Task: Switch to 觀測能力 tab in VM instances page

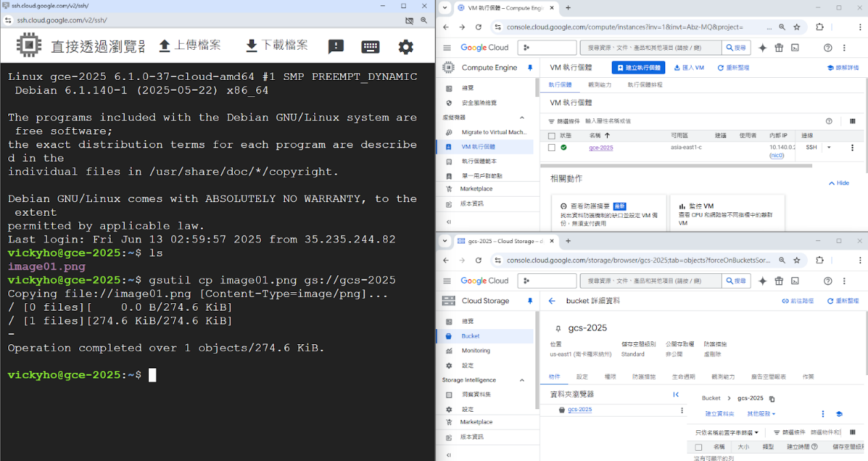Action: click(600, 85)
